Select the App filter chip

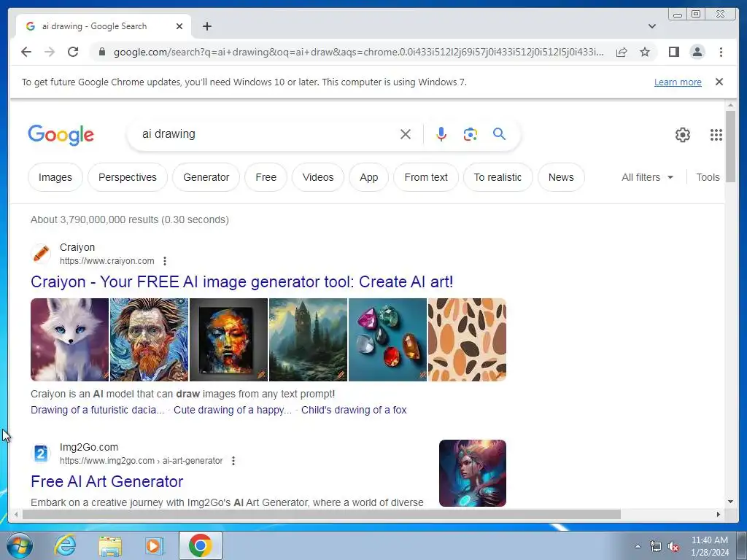pos(368,177)
